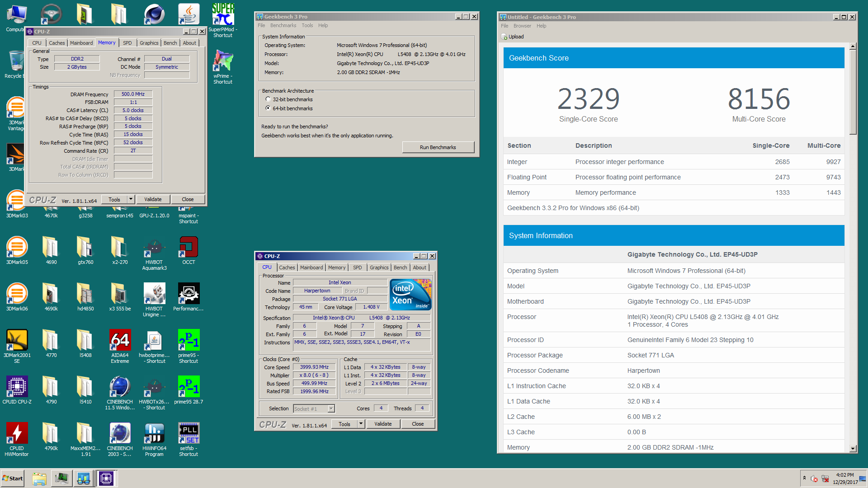Launch 3DMark2001 SE icon
This screenshot has width=868, height=488.
pos(17,340)
